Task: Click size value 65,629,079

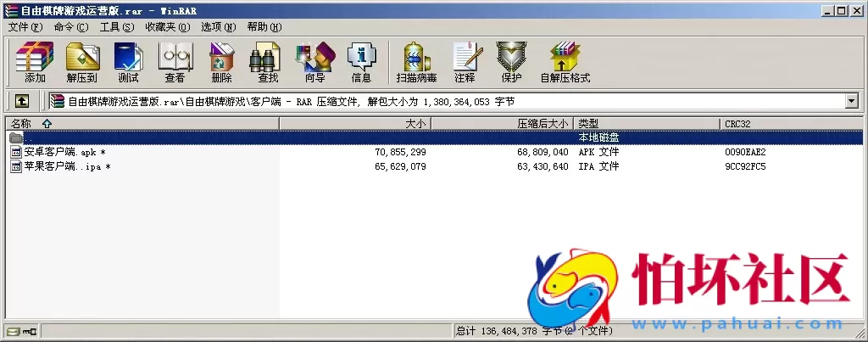Action: [x=400, y=166]
